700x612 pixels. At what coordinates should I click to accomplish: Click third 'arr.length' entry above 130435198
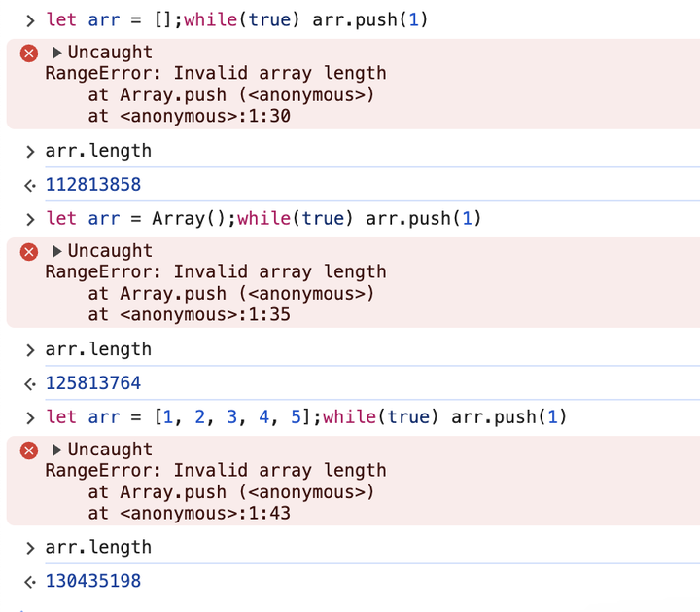click(98, 548)
